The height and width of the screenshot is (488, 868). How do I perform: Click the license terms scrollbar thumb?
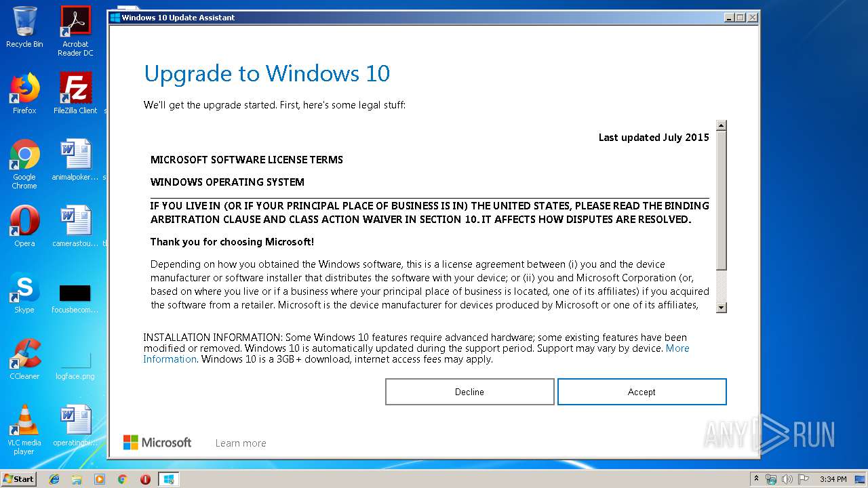[722, 200]
